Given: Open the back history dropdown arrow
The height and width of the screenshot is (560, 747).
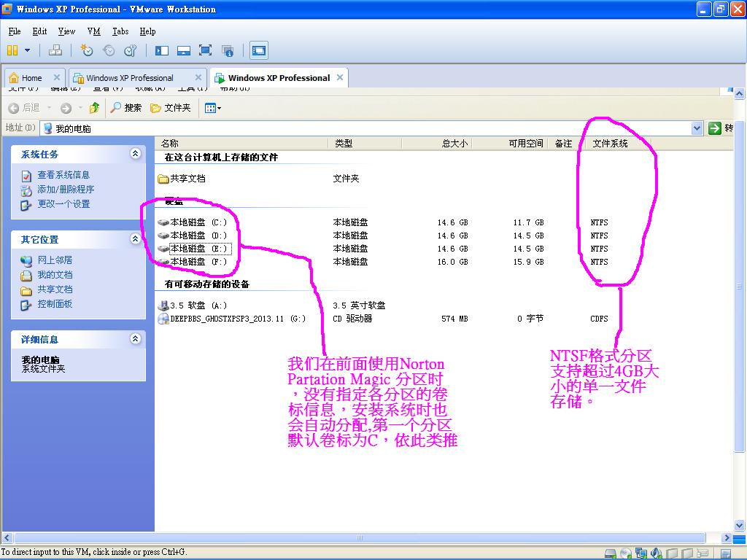Looking at the screenshot, I should pos(49,108).
